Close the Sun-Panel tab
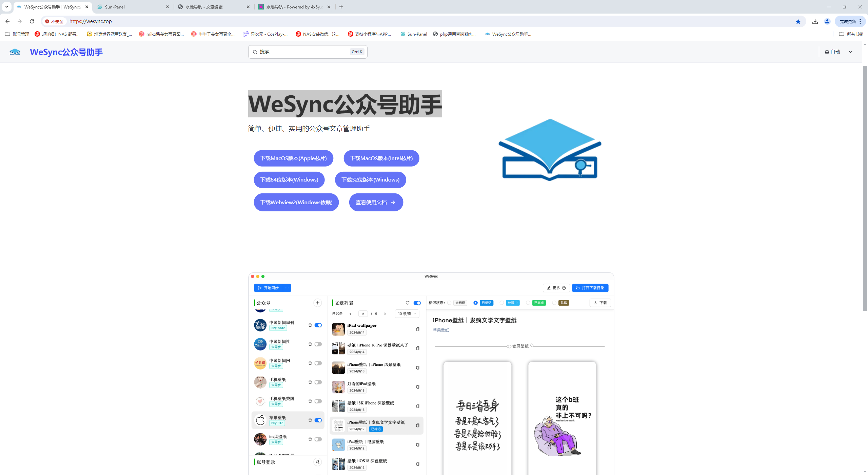The width and height of the screenshot is (868, 475). point(167,7)
